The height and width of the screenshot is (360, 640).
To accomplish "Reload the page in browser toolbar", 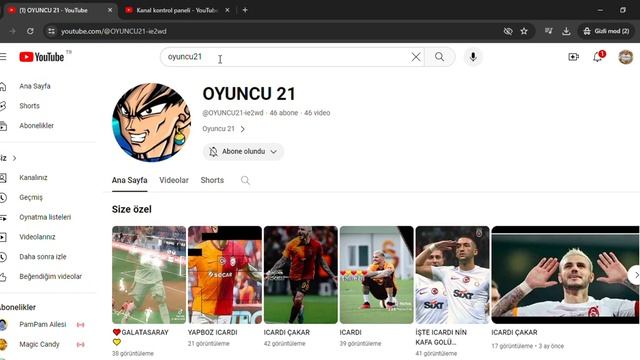I will [30, 31].
